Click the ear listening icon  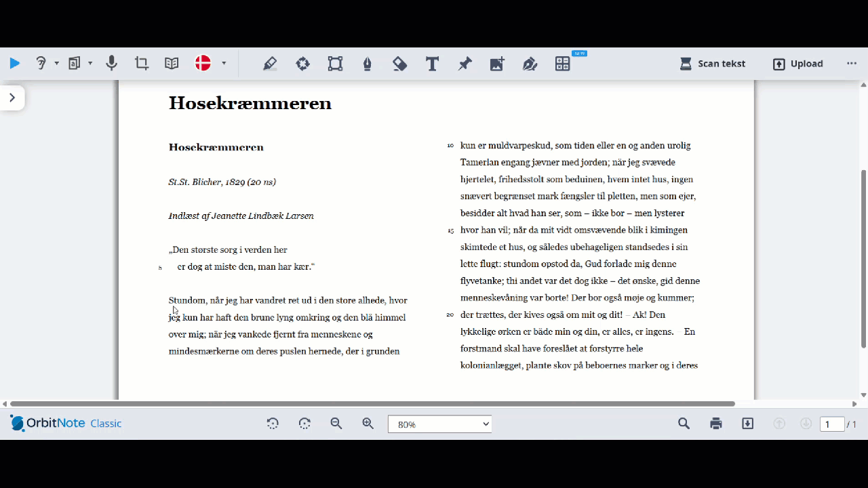click(x=41, y=64)
